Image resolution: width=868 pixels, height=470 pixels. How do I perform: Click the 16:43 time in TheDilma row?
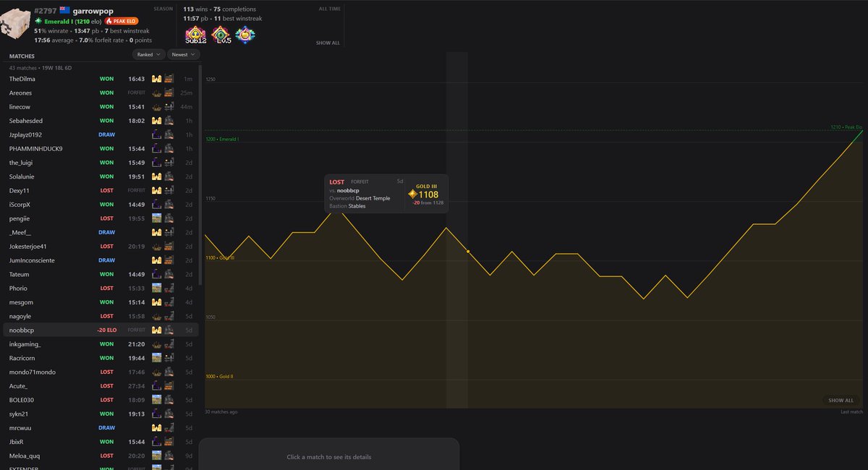137,79
